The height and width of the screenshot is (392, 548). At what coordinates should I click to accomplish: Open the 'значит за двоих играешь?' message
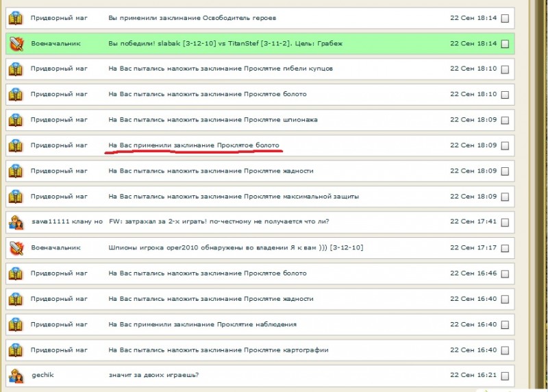(x=154, y=376)
